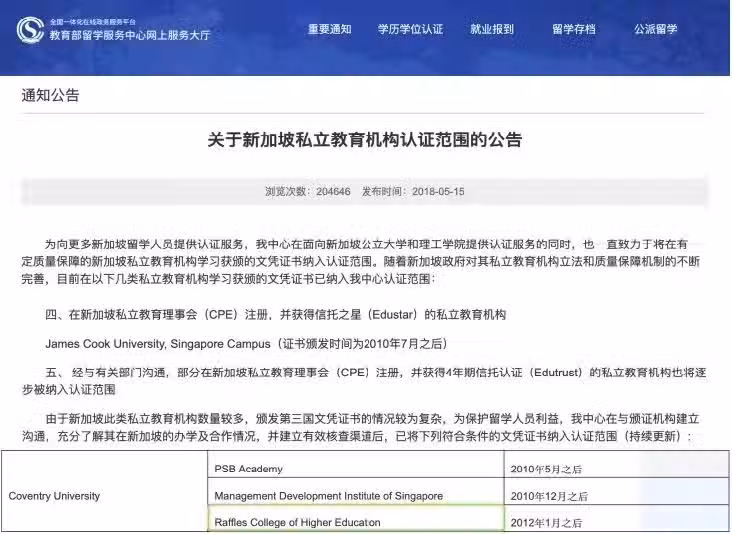Click the paragraph starting with 由于新加坡此类私立教育机构

pos(361,428)
